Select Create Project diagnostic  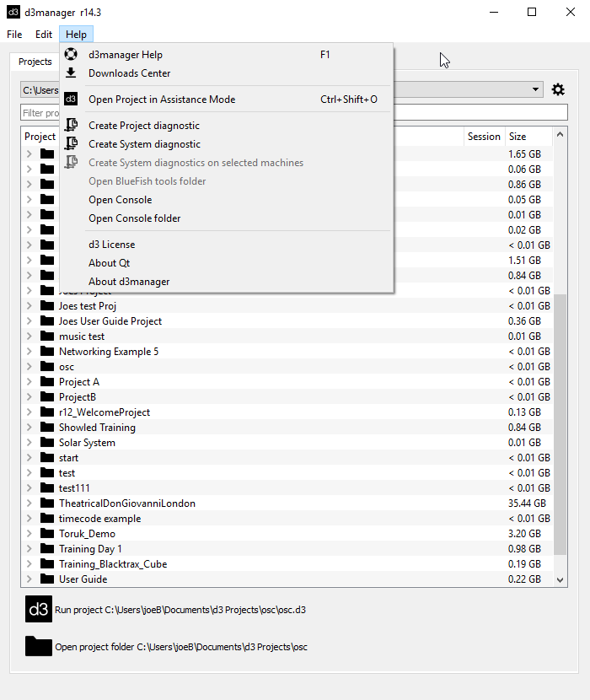point(227,126)
